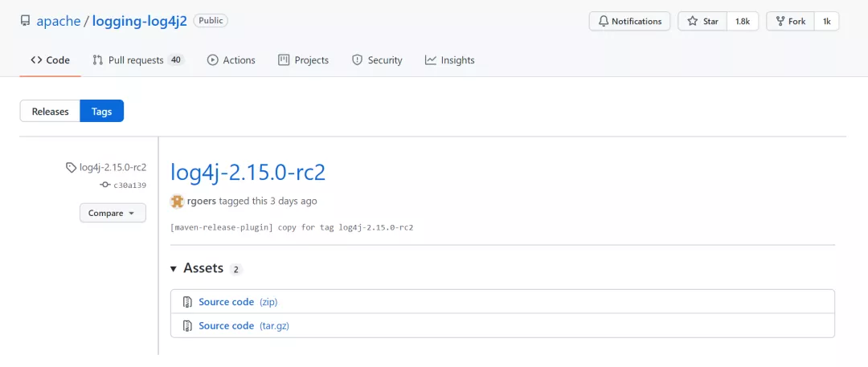Open the Compare dropdown
Screen dimensions: 868x367
coord(112,213)
